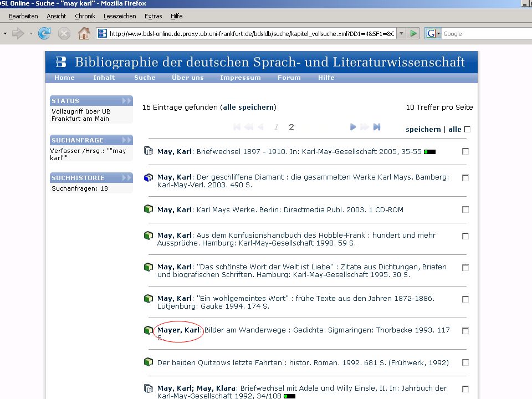Open Forum in site navigation
This screenshot has width=532, height=399.
click(289, 78)
